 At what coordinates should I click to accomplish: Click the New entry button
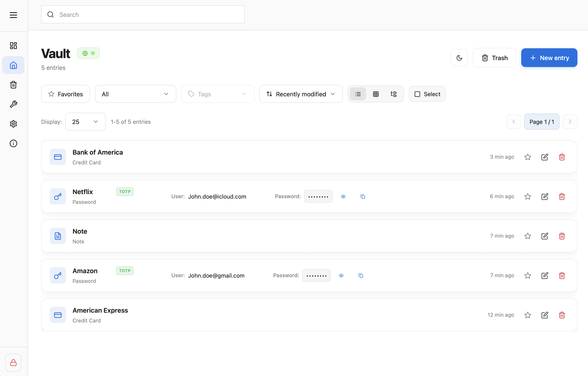[x=549, y=58]
